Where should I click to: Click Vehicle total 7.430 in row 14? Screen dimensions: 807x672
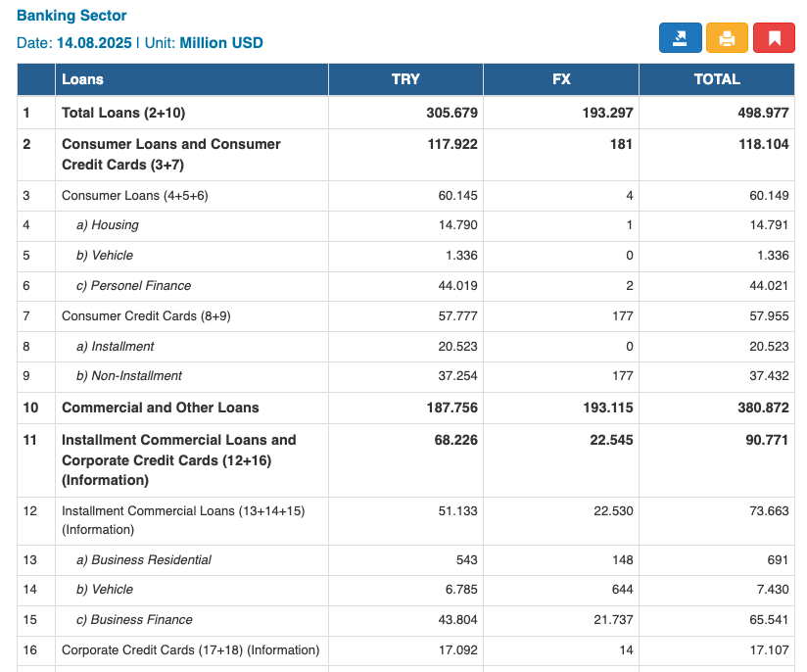[x=773, y=590]
